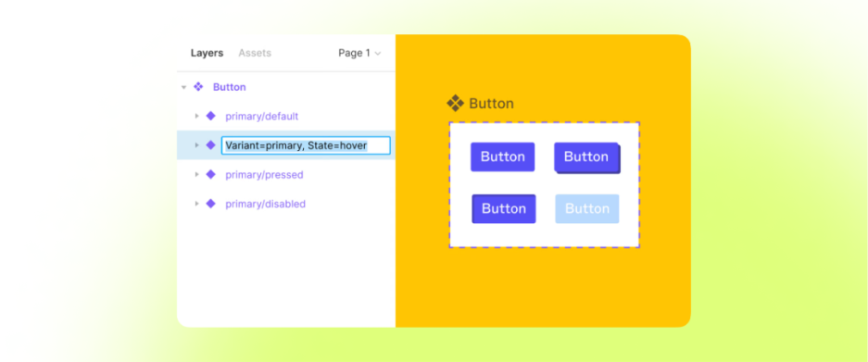
Task: Click the component icon above the canvas frame
Action: [455, 104]
